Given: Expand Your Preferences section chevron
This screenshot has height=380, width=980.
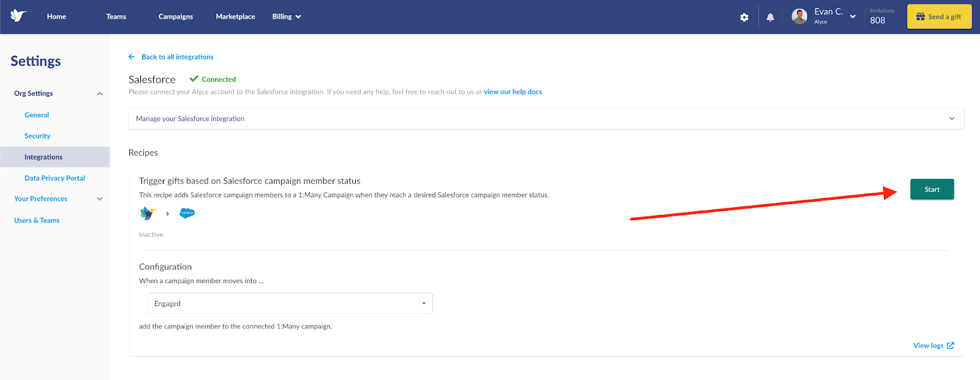Looking at the screenshot, I should (x=100, y=199).
